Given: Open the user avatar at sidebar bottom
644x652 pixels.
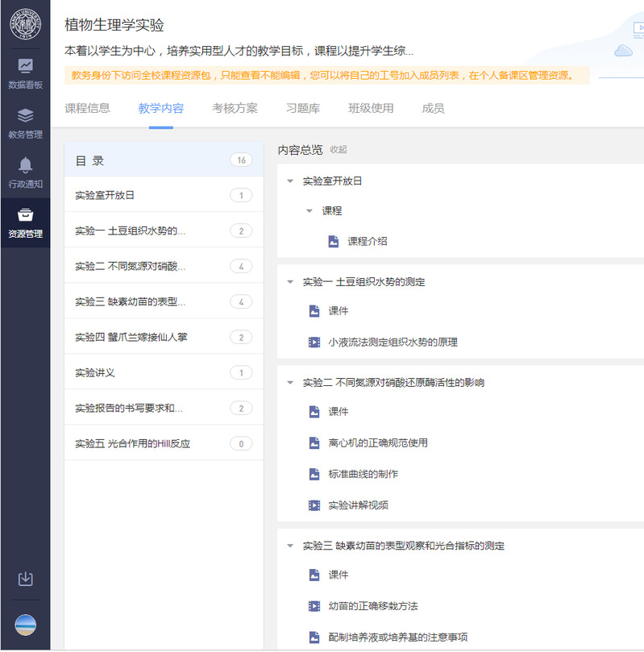Looking at the screenshot, I should [25, 625].
